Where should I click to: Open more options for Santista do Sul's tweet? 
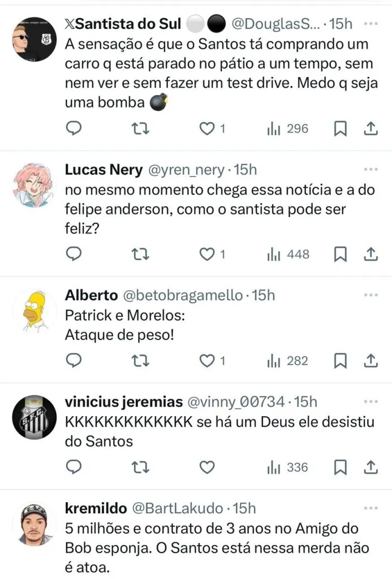coord(371,24)
